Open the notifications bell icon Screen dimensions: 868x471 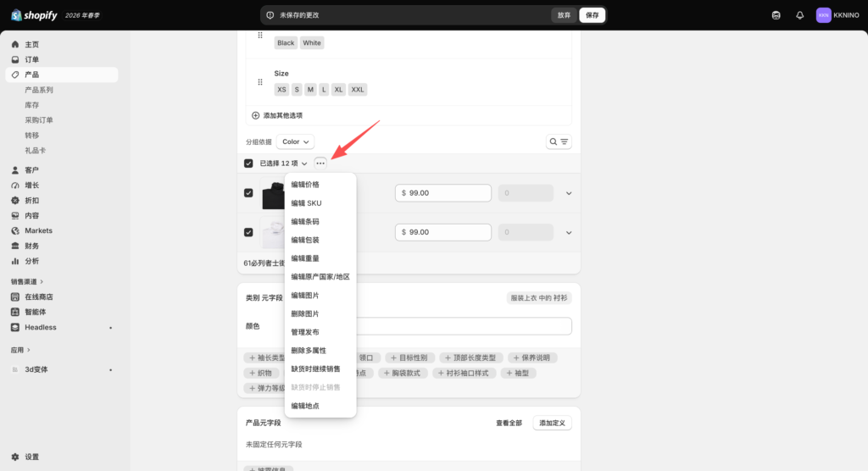(x=800, y=15)
